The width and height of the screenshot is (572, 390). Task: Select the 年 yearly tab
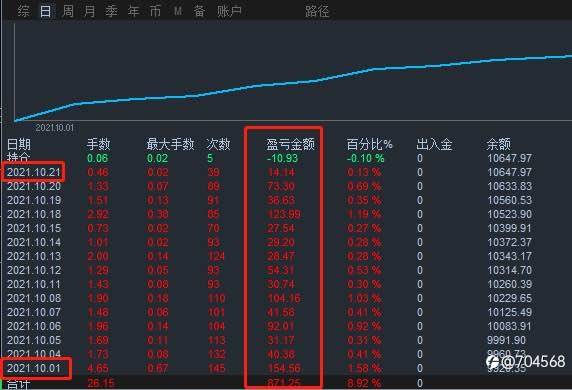pyautogui.click(x=134, y=11)
